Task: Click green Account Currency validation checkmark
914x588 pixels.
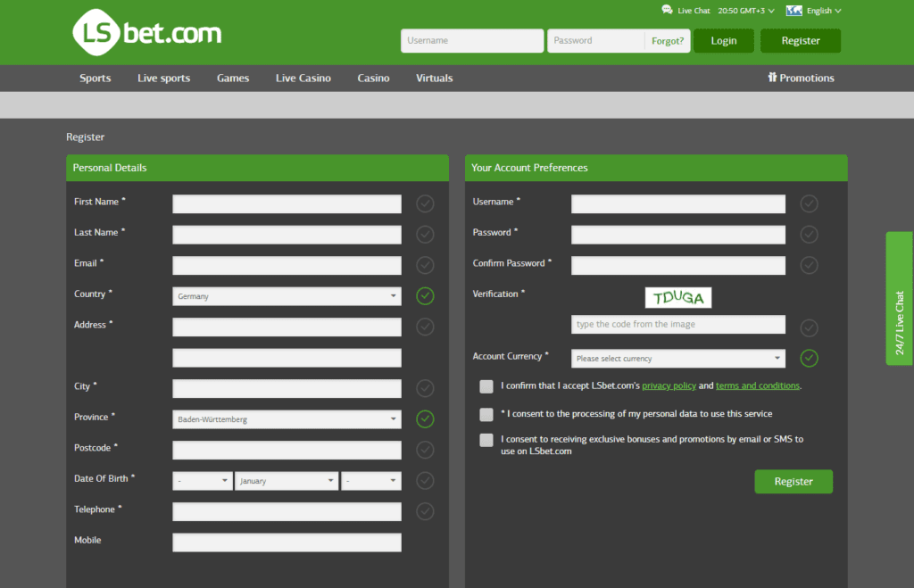Action: coord(809,359)
